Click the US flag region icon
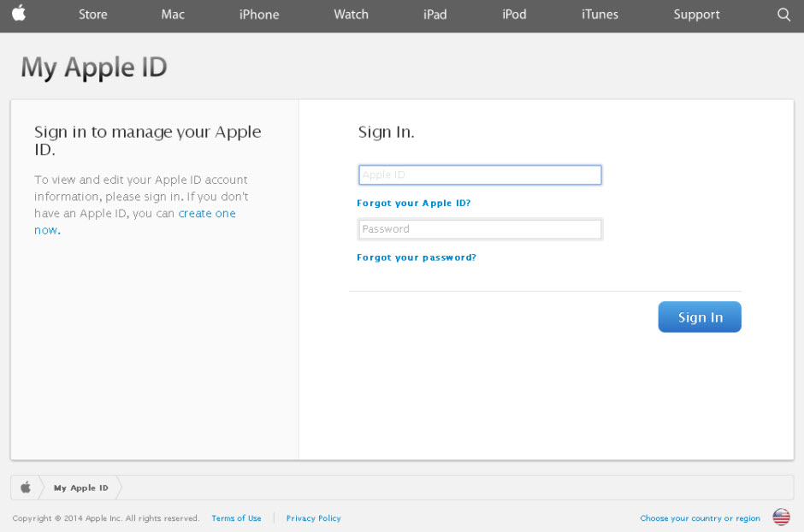This screenshot has height=532, width=804. 782,517
